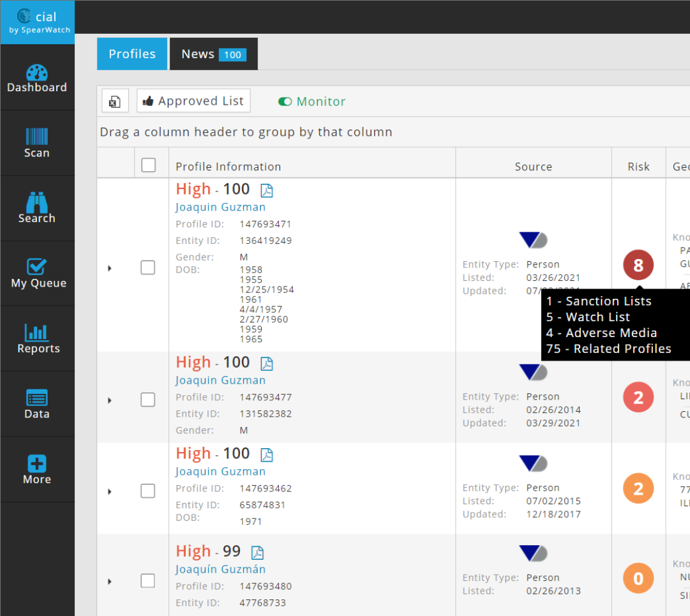The width and height of the screenshot is (690, 616).
Task: Click the Approved List button
Action: click(193, 101)
